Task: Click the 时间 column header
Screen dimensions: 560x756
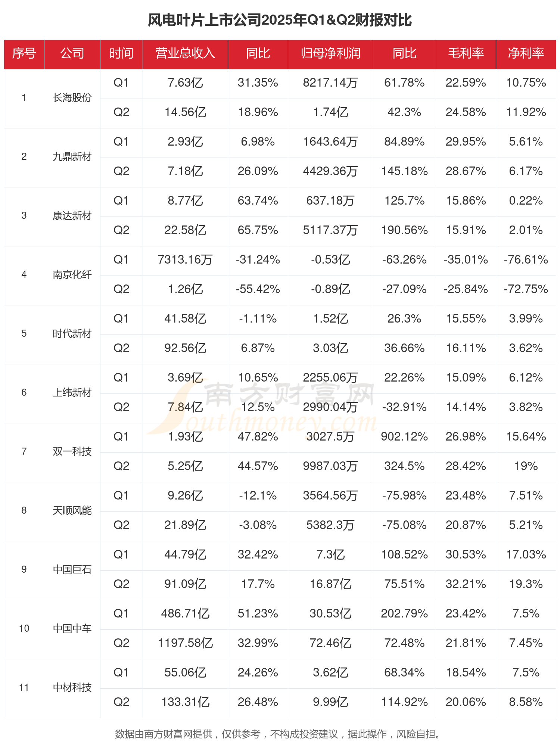Action: click(121, 53)
